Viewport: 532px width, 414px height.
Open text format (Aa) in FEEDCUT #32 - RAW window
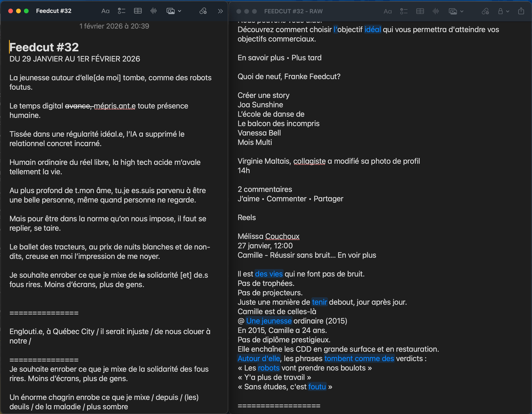388,11
